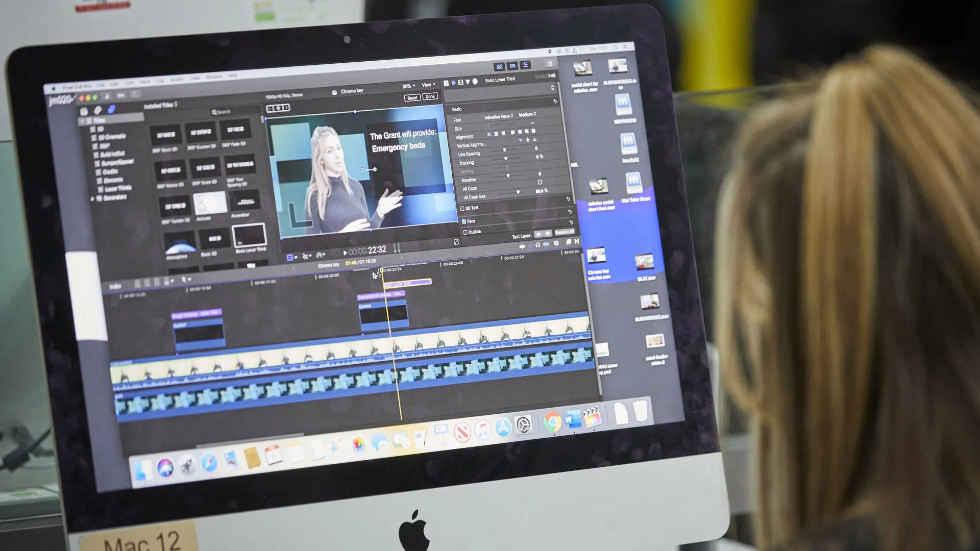Open the Libraries sidebar icon
This screenshot has width=980, height=551.
tap(84, 111)
